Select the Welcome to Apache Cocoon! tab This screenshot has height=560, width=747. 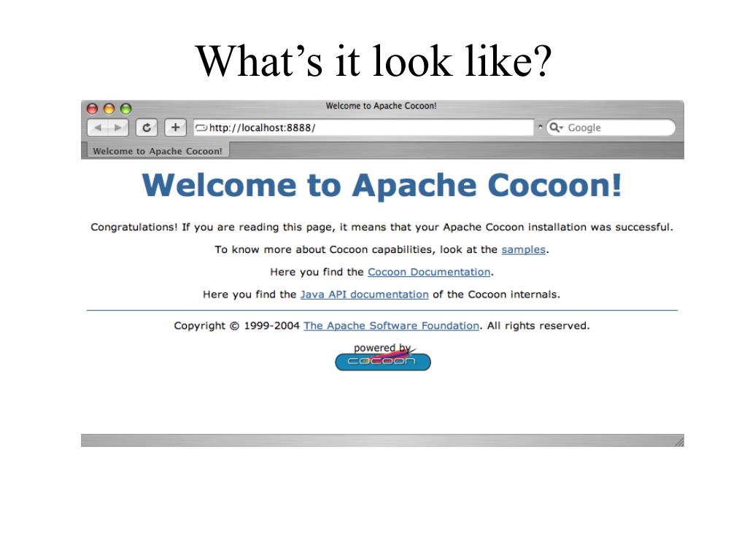click(158, 151)
